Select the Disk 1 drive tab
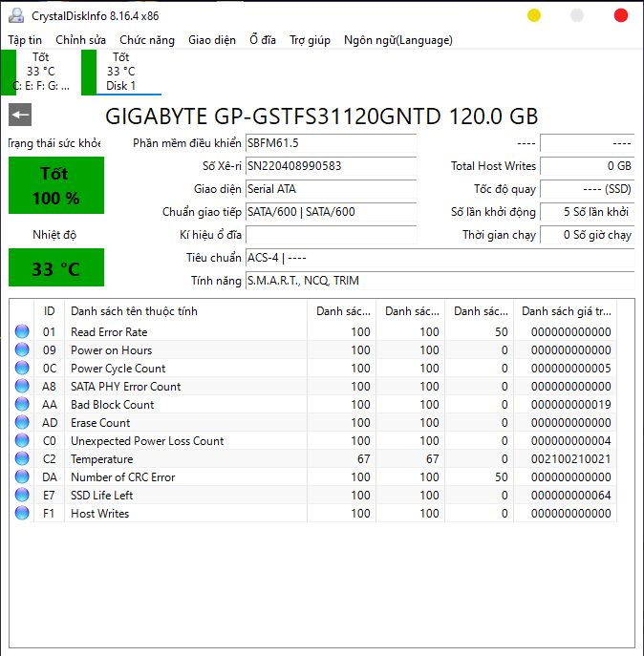Image resolution: width=644 pixels, height=656 pixels. [120, 72]
